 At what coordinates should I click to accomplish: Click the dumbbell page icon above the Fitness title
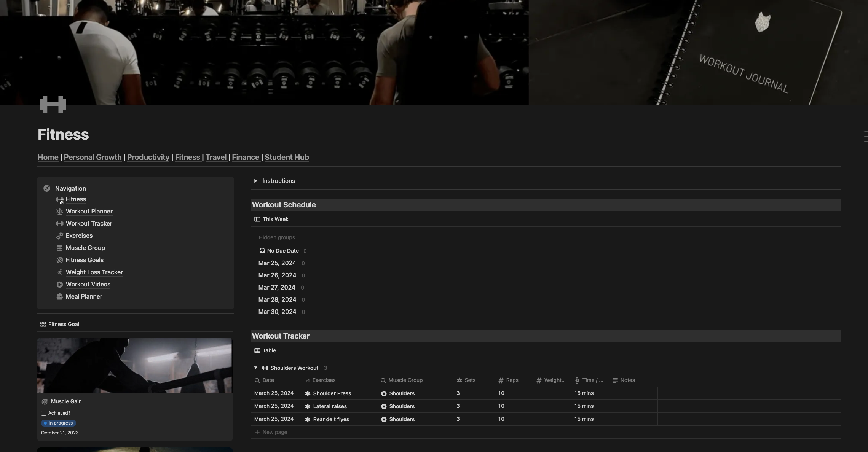pos(53,104)
